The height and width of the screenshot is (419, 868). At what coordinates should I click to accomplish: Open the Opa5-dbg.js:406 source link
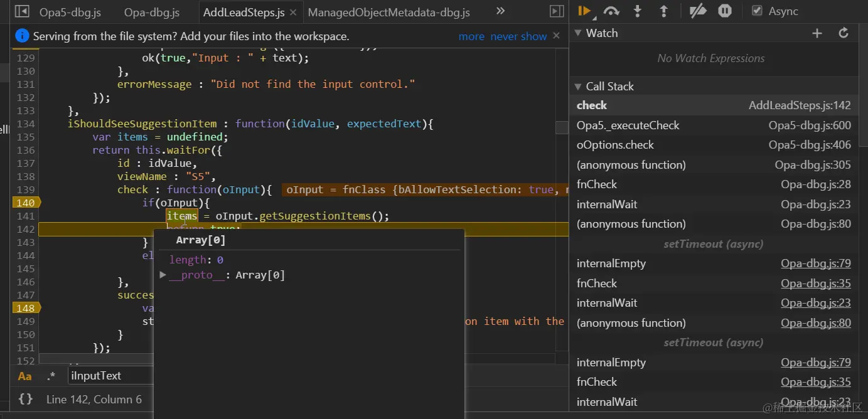pos(810,145)
